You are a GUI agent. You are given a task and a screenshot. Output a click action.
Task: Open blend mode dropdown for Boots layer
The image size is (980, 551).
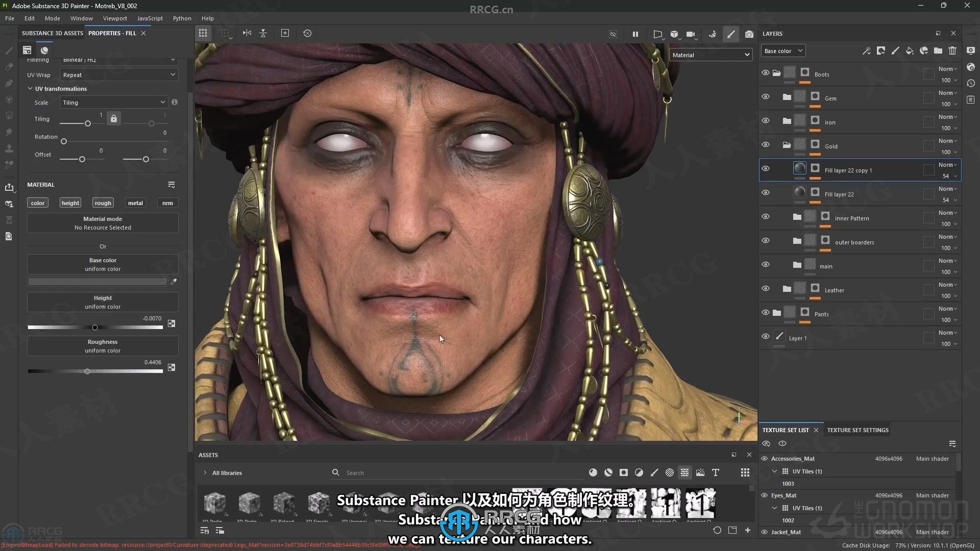tap(948, 69)
